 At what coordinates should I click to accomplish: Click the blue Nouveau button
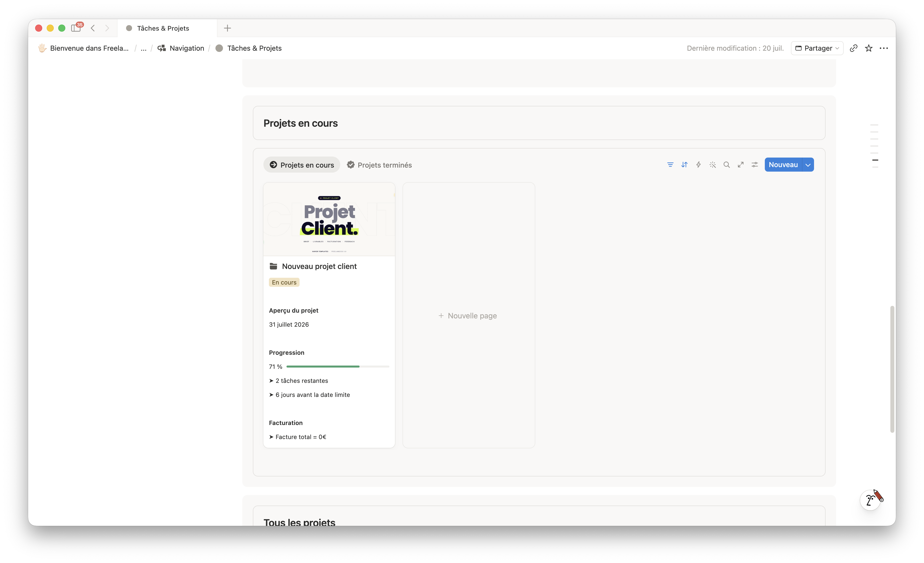783,165
